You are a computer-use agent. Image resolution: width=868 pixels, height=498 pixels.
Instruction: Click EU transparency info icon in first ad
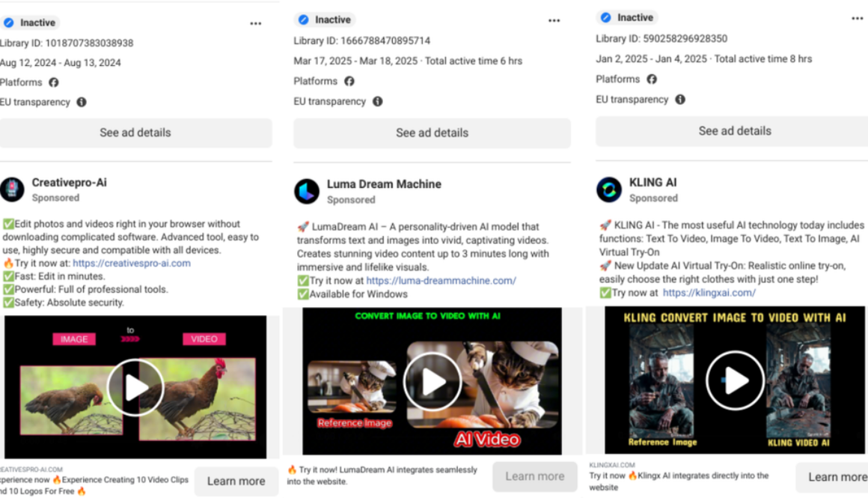(x=82, y=102)
